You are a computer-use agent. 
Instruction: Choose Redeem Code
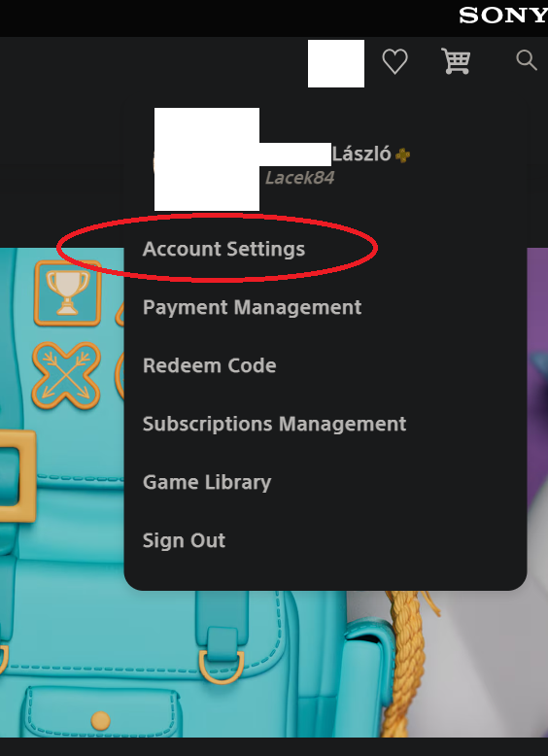[209, 365]
